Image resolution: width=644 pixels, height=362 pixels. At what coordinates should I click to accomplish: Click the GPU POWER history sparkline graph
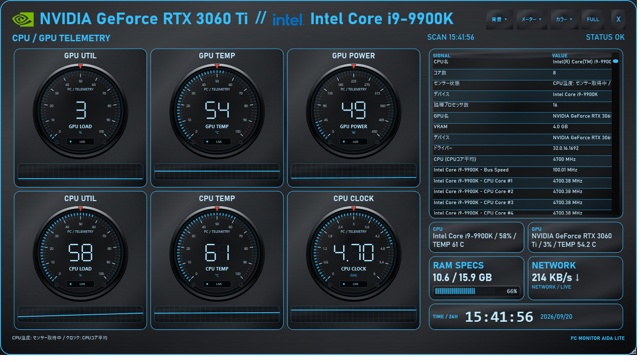pos(354,171)
